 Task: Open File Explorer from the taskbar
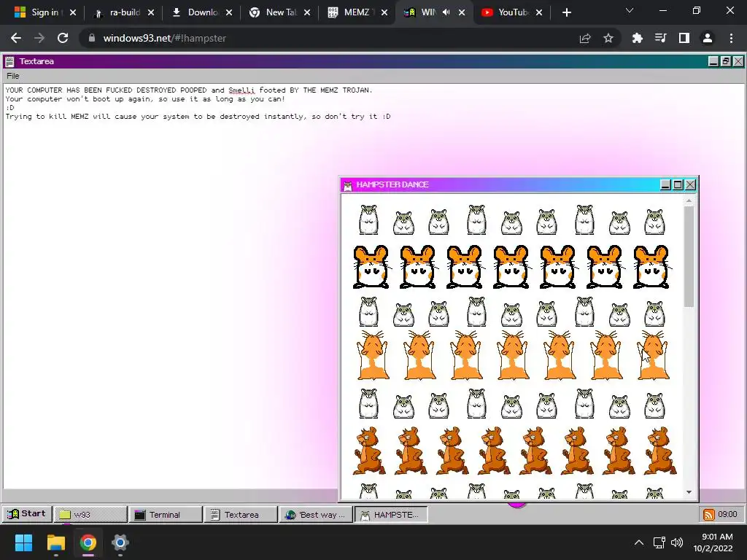55,542
